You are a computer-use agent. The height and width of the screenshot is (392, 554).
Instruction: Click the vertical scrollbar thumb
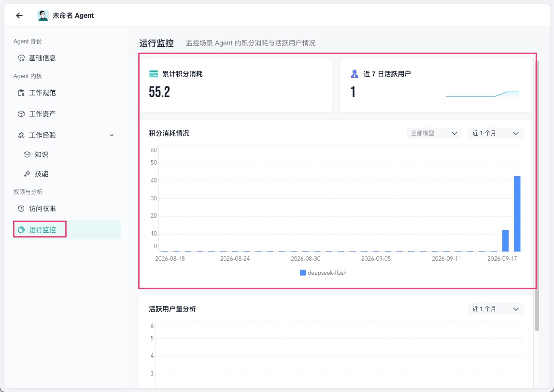(537, 196)
